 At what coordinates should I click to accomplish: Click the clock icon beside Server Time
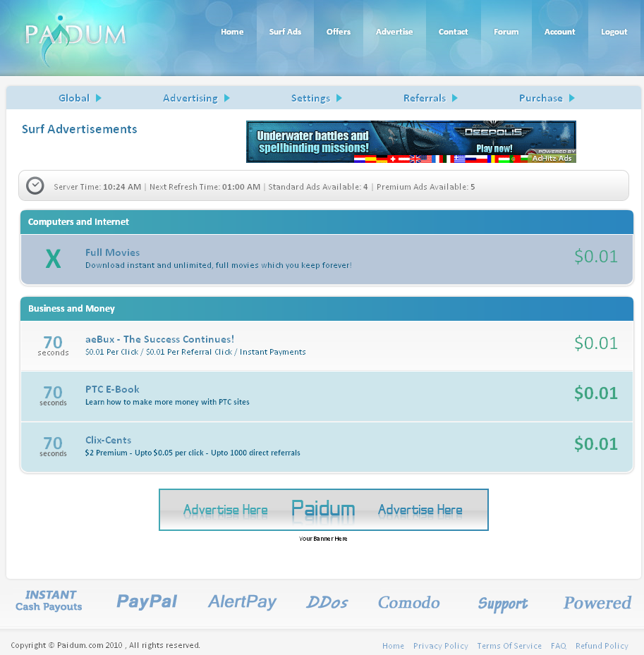35,186
